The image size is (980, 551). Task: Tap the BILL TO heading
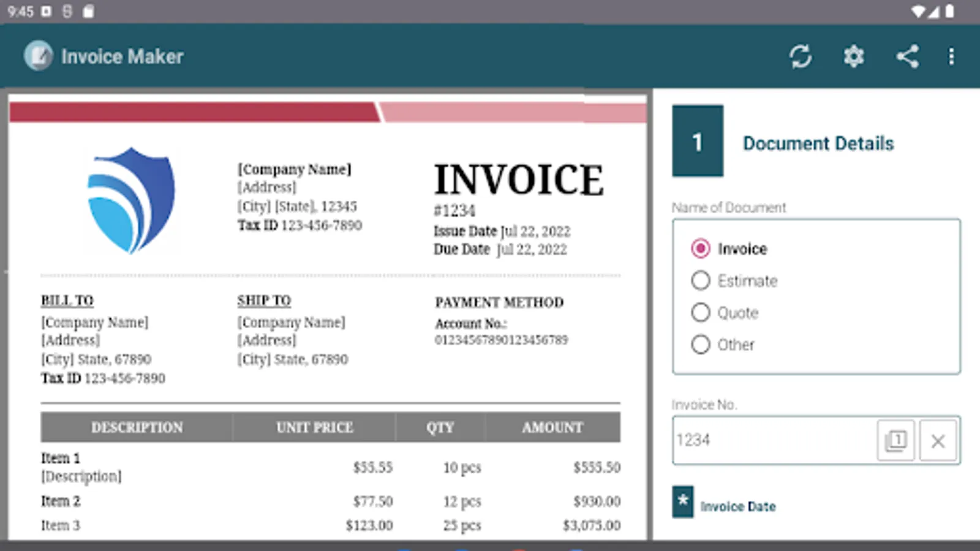(x=67, y=301)
